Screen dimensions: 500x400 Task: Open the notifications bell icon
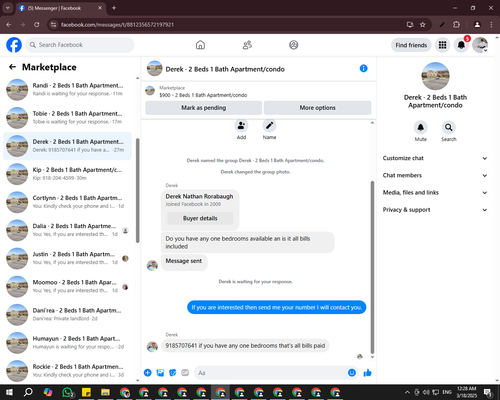tap(461, 45)
